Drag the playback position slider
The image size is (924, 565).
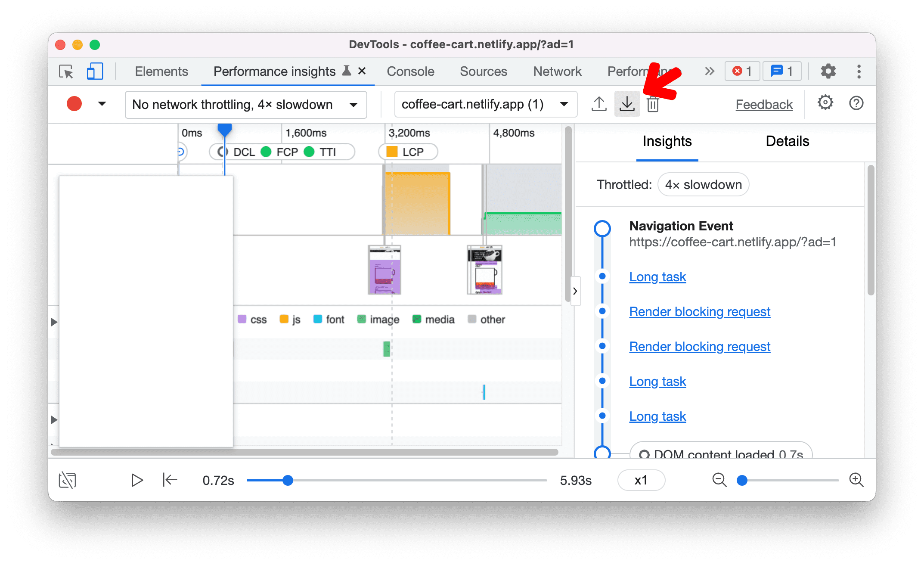(x=287, y=480)
